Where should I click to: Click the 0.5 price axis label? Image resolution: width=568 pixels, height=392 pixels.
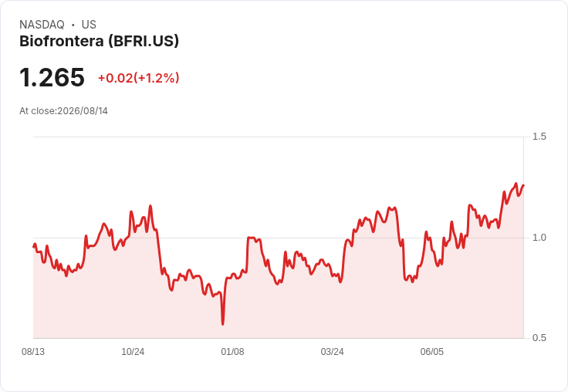[x=539, y=338]
